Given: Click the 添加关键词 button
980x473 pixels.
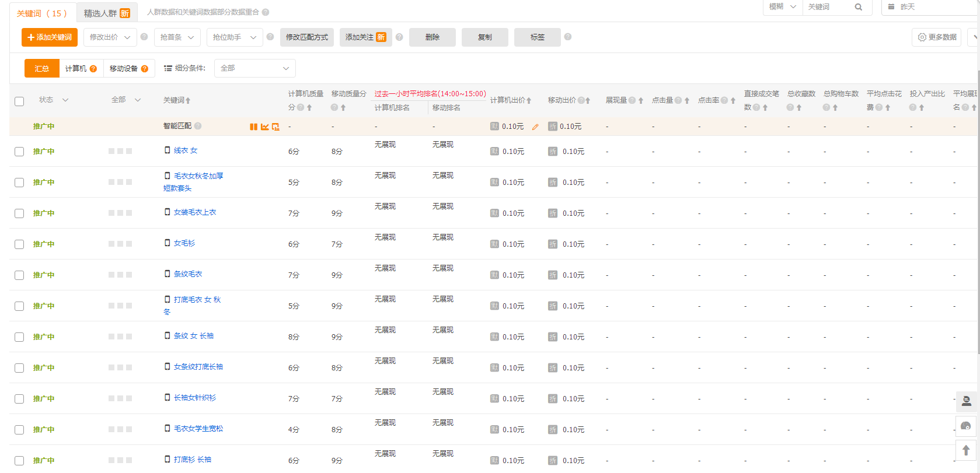Looking at the screenshot, I should [x=50, y=37].
